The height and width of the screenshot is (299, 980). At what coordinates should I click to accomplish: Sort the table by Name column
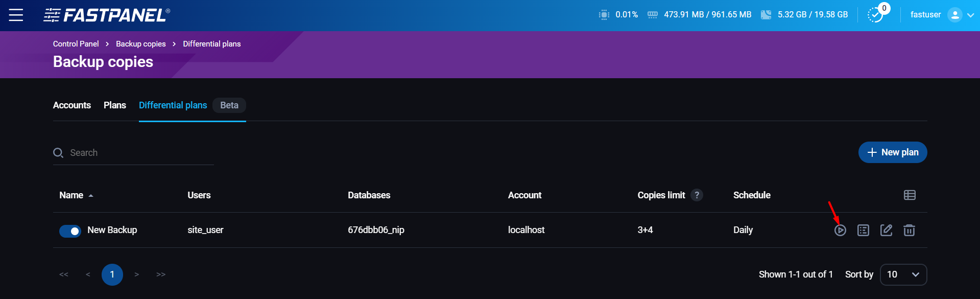click(71, 195)
